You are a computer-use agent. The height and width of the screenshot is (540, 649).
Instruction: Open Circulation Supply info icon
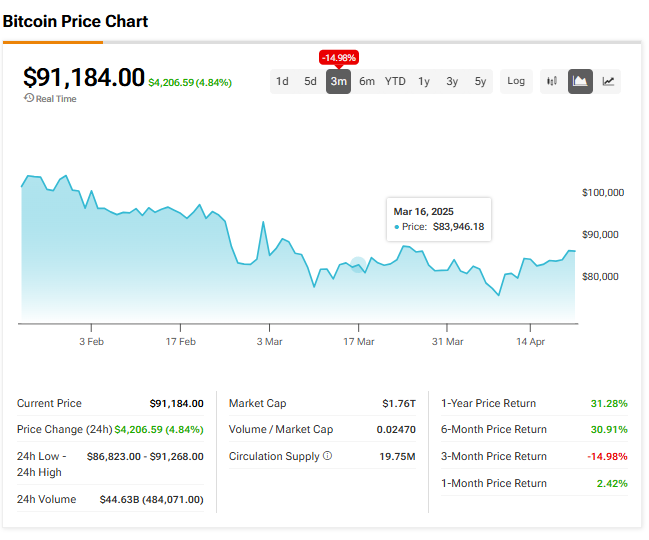click(x=327, y=456)
